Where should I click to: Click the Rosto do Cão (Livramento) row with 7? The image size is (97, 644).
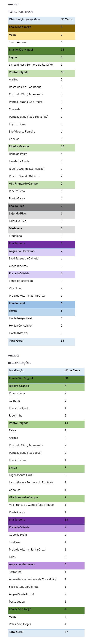[46, 445]
